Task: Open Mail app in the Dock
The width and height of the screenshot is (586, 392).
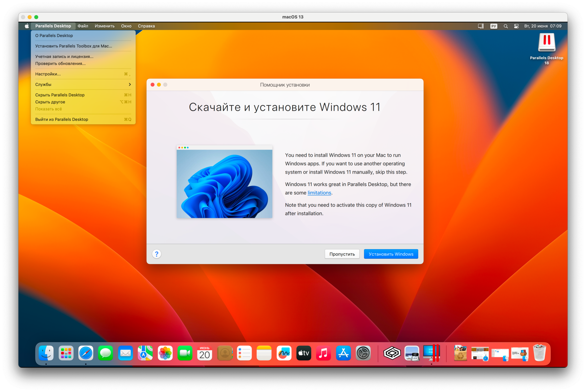Action: pos(125,353)
